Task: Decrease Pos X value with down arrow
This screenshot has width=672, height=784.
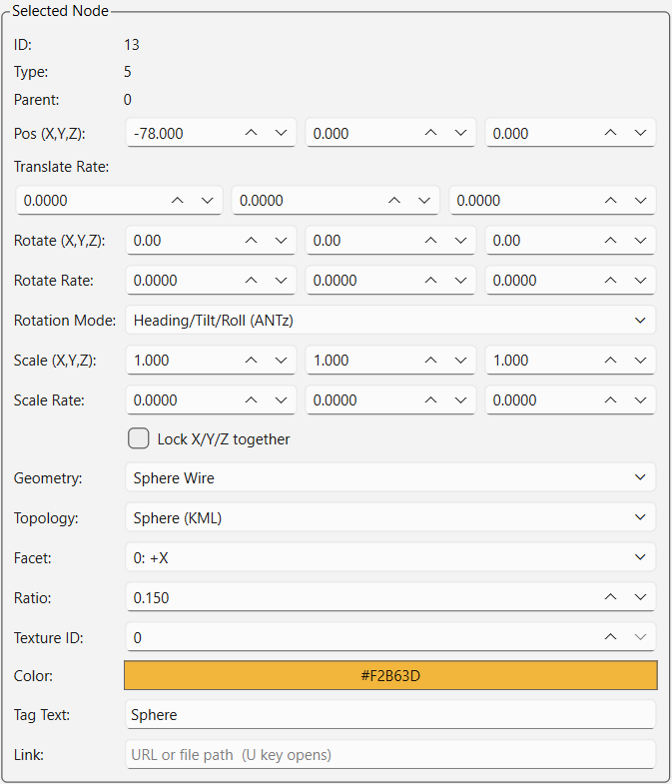Action: tap(281, 133)
